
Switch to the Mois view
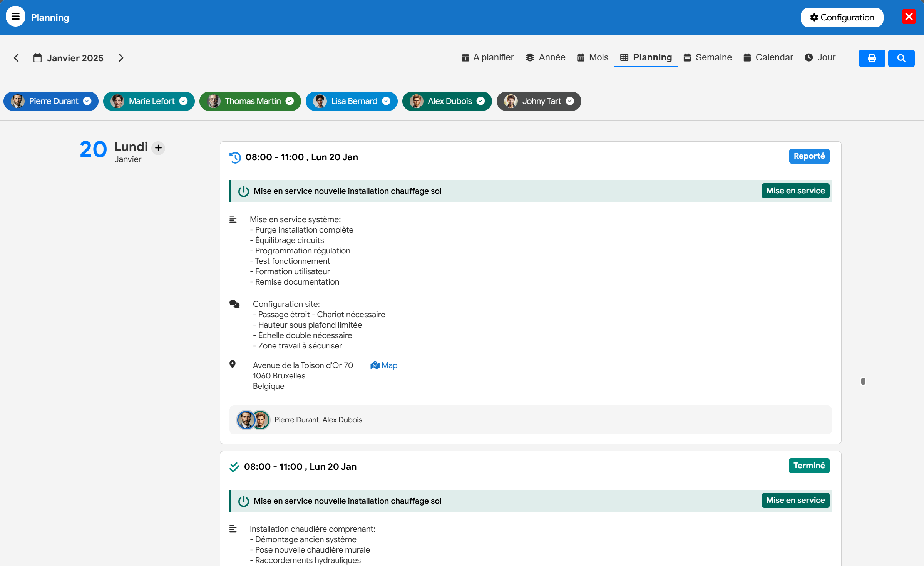point(593,57)
